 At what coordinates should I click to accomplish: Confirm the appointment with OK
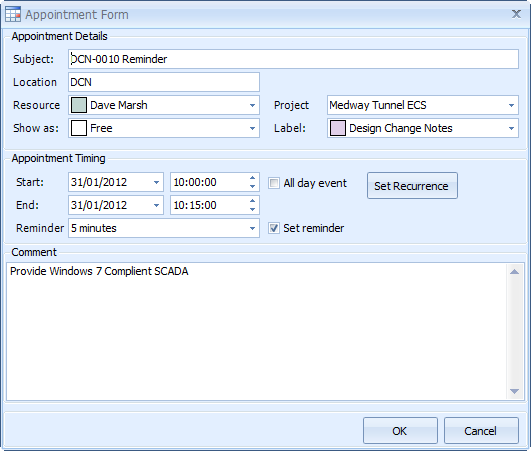(x=400, y=431)
